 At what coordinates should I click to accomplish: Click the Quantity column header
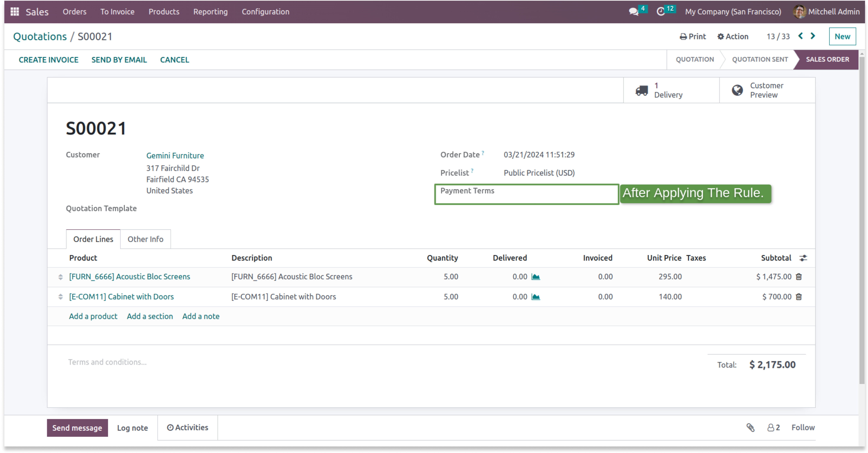click(x=442, y=258)
